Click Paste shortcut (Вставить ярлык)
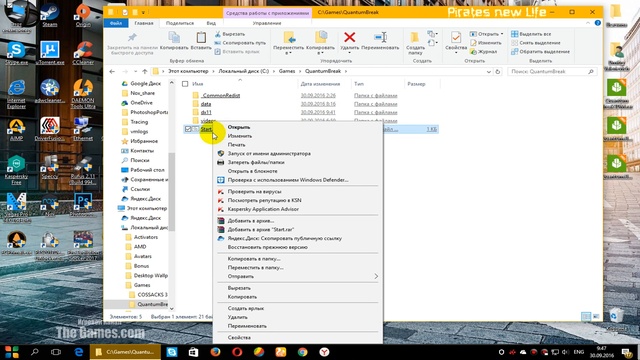This screenshot has width=640, height=360. tap(237, 51)
